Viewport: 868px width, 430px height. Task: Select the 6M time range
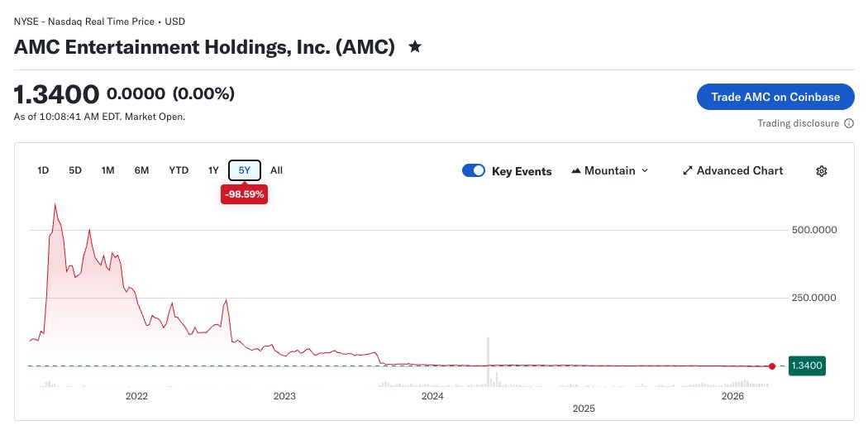click(141, 171)
